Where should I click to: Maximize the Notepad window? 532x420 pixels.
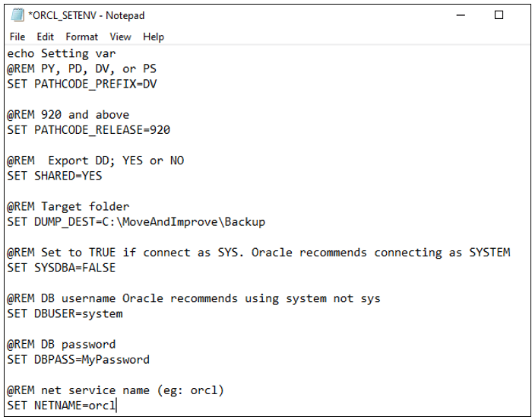coord(499,15)
